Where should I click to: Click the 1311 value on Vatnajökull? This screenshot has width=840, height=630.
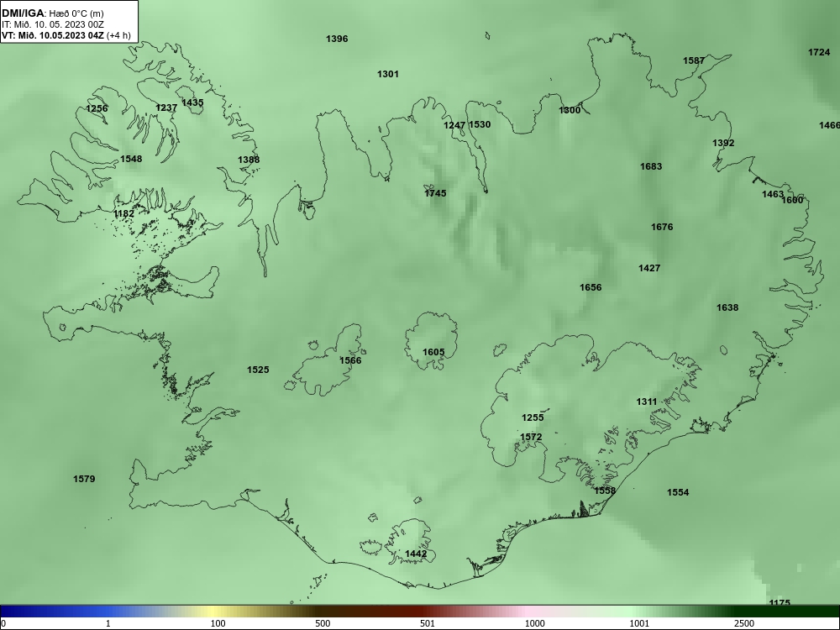[647, 402]
